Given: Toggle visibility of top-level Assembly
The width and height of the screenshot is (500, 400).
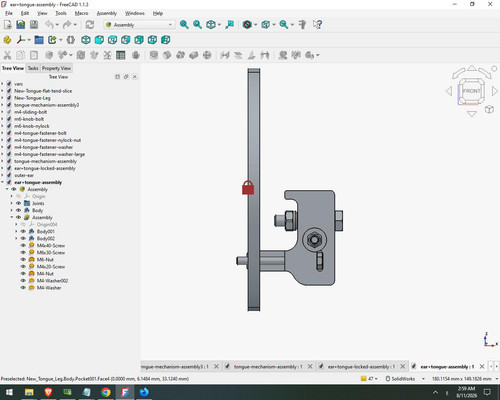Looking at the screenshot, I should click(14, 189).
